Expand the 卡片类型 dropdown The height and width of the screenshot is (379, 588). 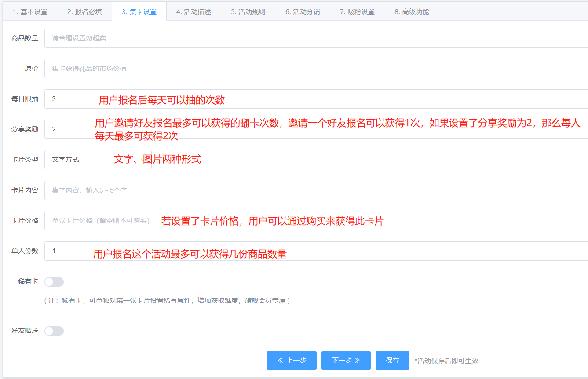[x=98, y=160]
